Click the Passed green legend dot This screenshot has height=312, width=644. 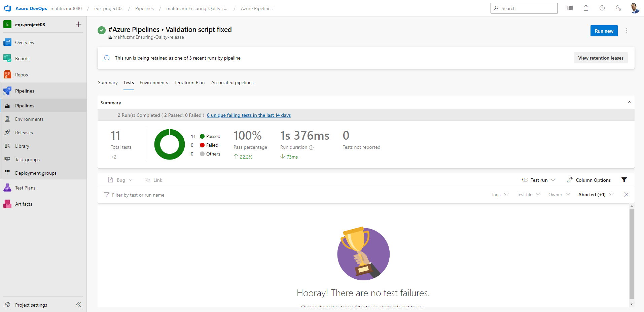point(202,136)
